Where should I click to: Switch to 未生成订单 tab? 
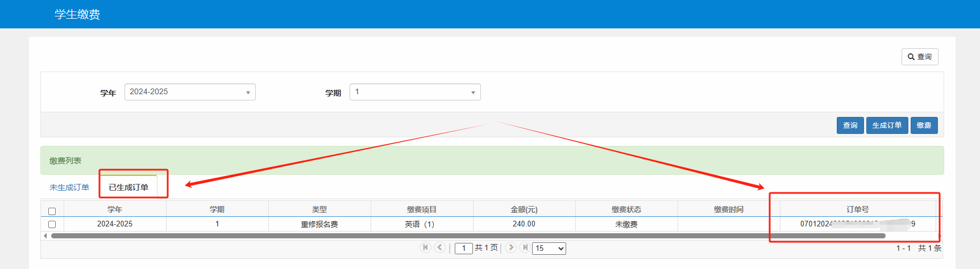click(x=69, y=187)
